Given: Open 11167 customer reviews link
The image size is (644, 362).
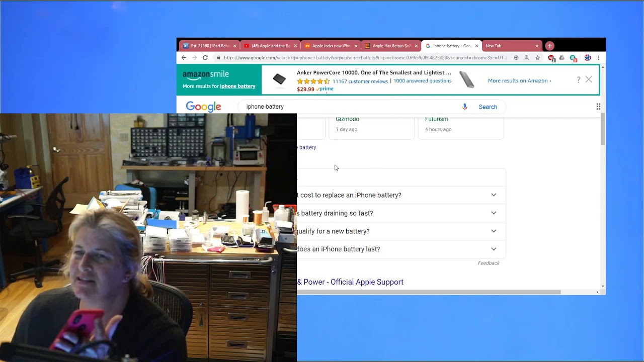Looking at the screenshot, I should point(360,81).
